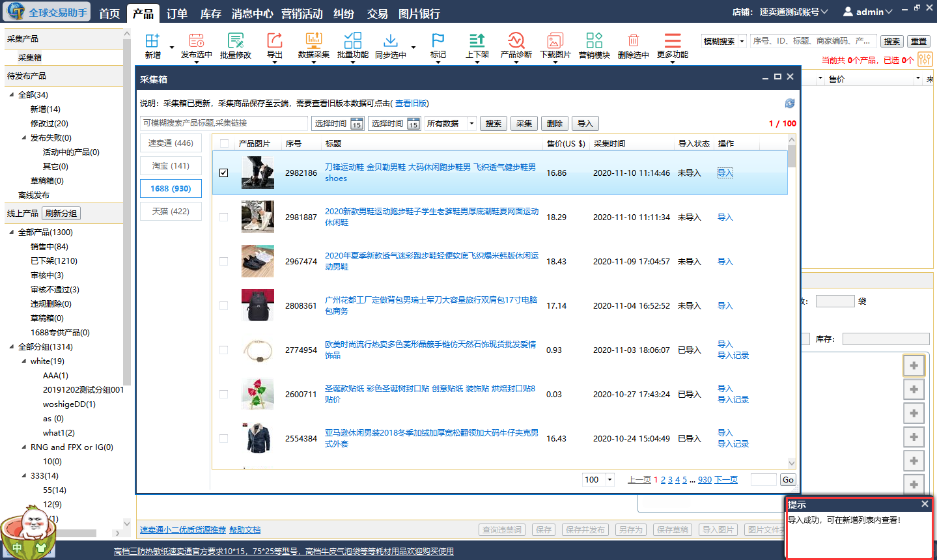Click 导入 link for row 2981887
Viewport: 937px width, 560px height.
[x=725, y=217]
